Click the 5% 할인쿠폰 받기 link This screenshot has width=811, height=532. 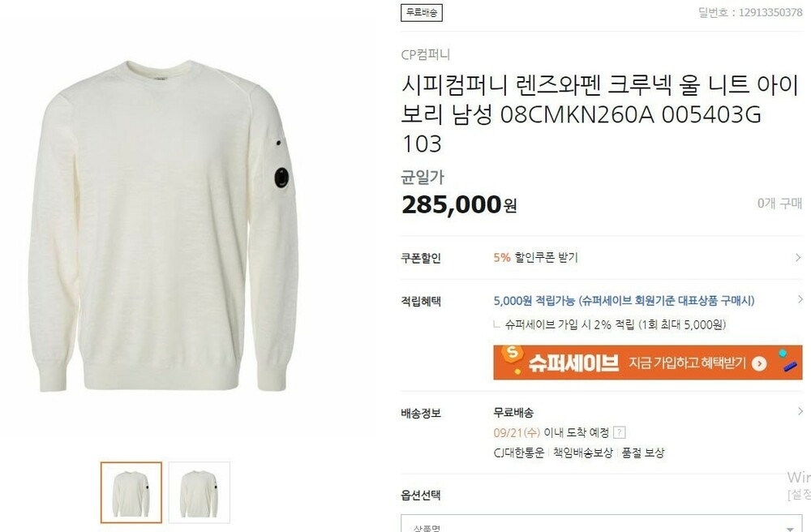(535, 257)
